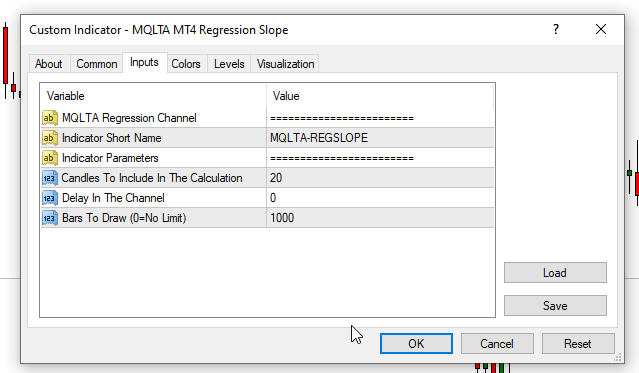Screen dimensions: 639x373
Task: Confirm settings with the OK button
Action: (x=416, y=344)
